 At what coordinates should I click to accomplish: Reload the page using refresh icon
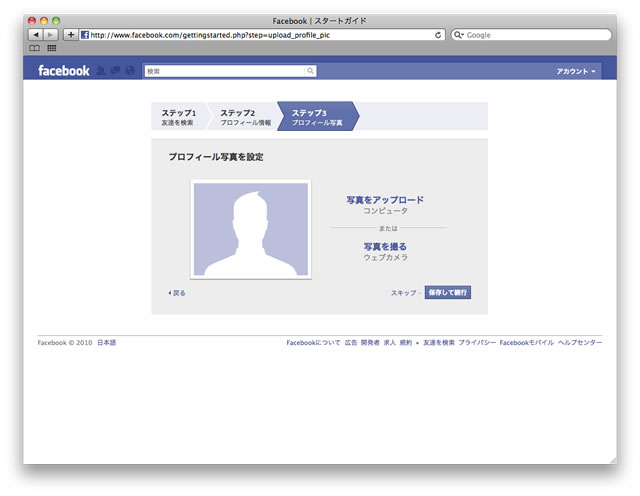[438, 35]
